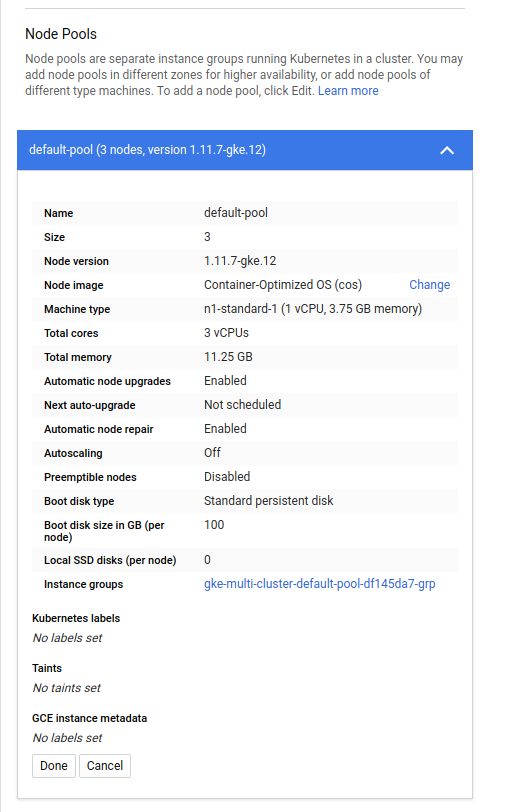
Task: Click the Cancel button
Action: click(105, 766)
